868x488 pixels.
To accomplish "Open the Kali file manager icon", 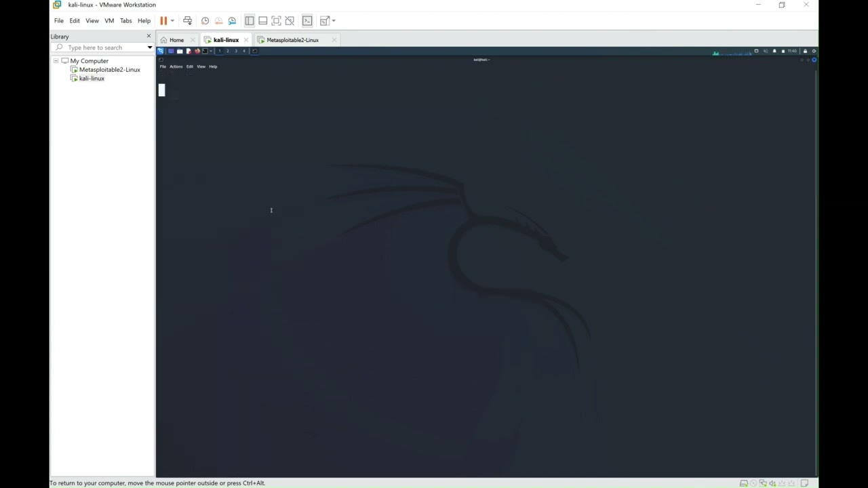I will tap(180, 51).
